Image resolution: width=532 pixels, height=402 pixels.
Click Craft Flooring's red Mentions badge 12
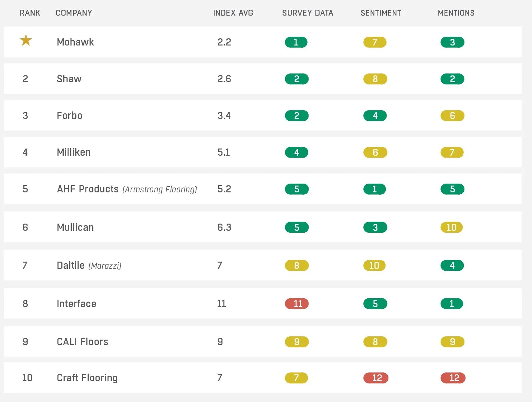click(x=453, y=378)
